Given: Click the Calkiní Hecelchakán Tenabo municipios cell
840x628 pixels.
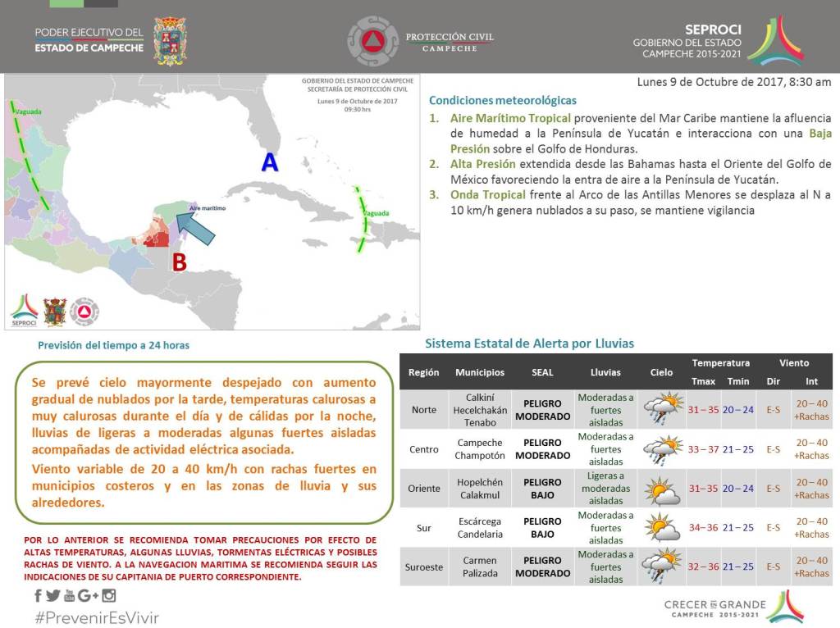Looking at the screenshot, I should (480, 410).
